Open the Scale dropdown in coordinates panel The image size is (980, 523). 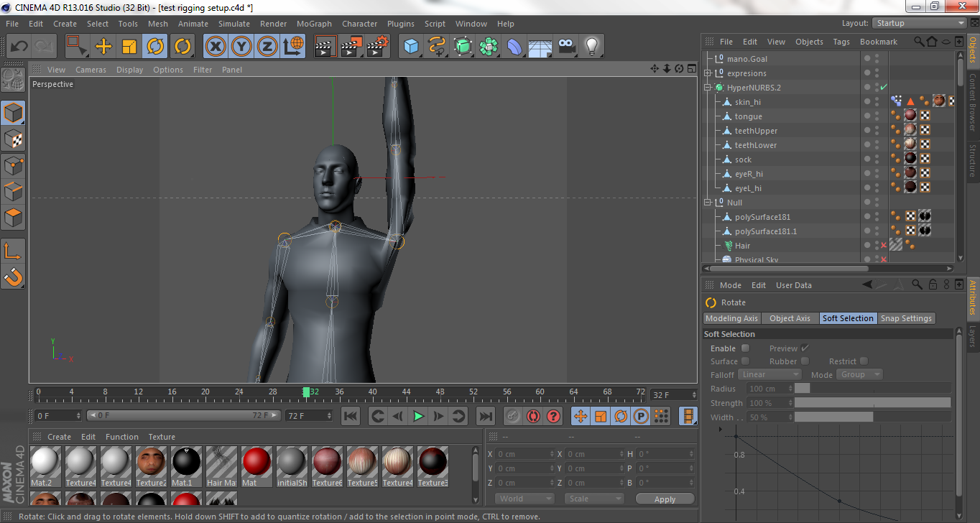coord(594,499)
